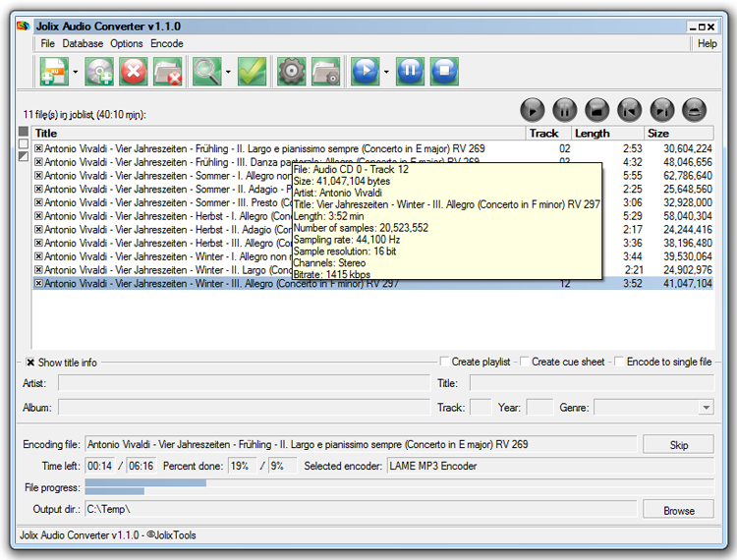
Task: Click the red X remove-file icon
Action: coord(134,72)
